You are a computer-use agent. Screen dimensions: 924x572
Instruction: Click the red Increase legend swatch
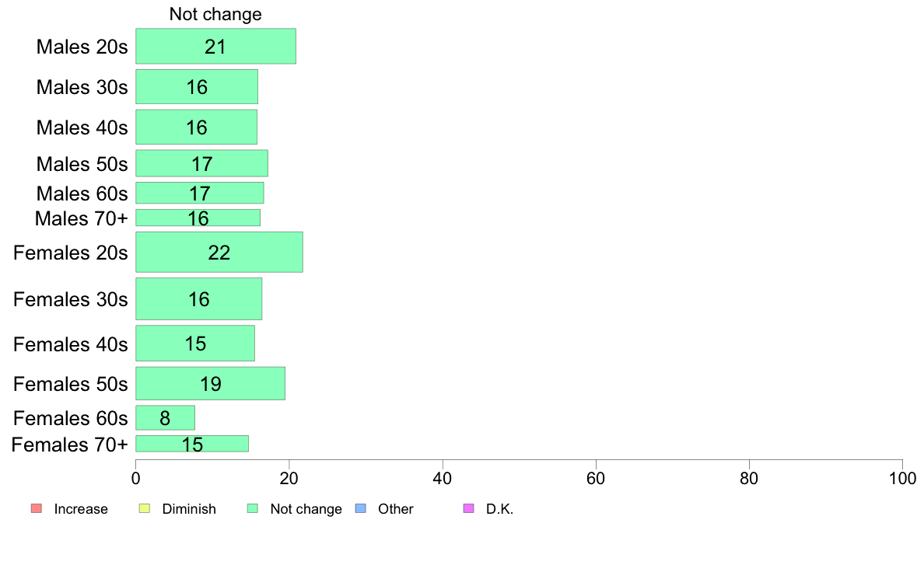(37, 508)
